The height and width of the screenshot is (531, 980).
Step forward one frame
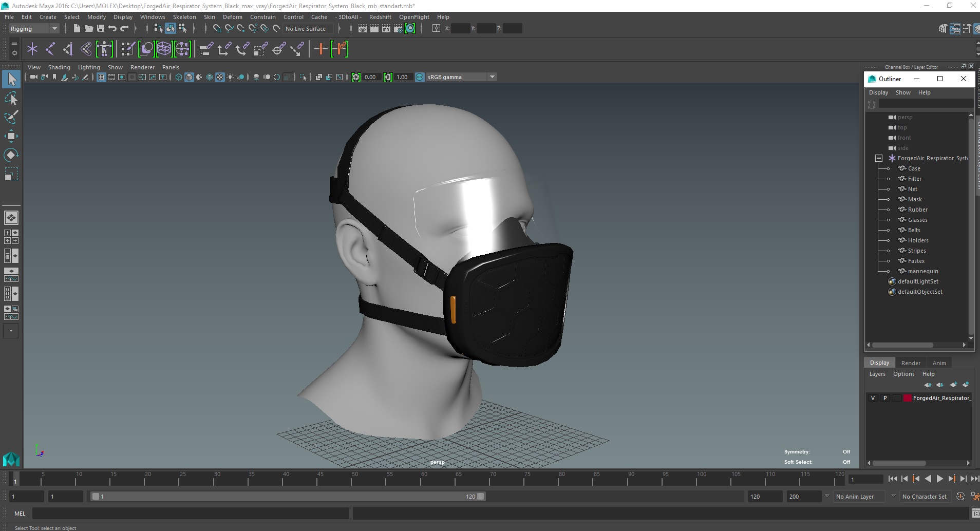963,479
